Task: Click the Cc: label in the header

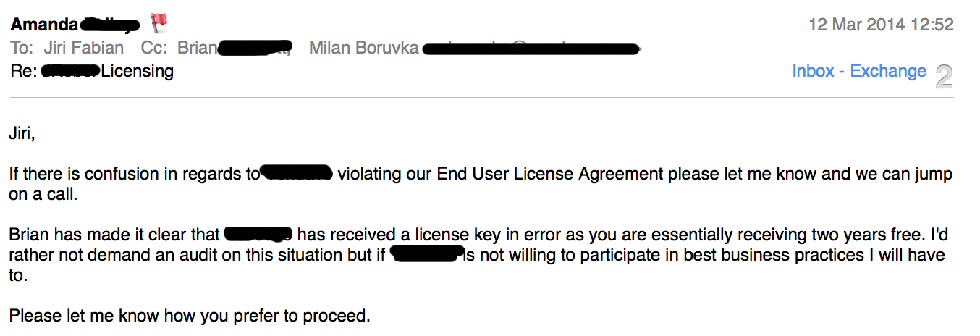Action: tap(152, 48)
